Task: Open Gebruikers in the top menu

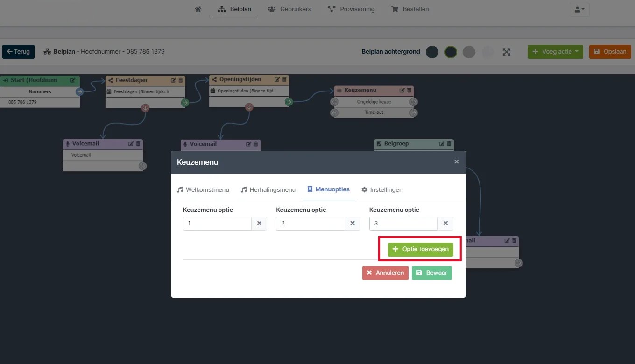Action: [289, 9]
